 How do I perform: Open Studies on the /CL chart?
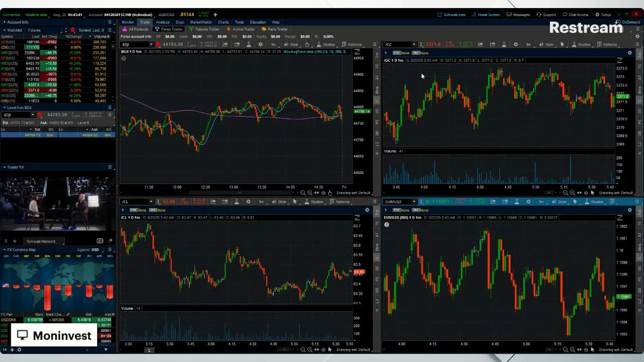tap(314, 202)
